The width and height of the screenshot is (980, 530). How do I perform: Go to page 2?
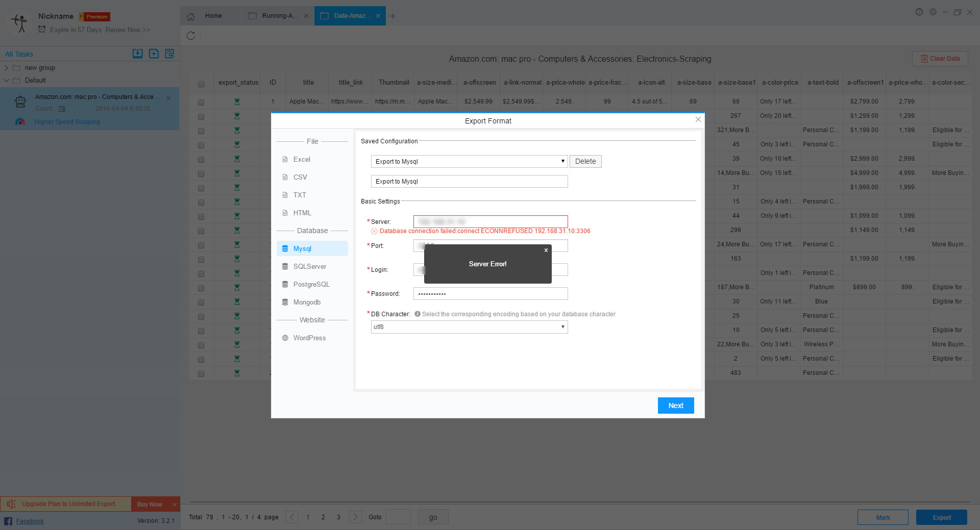point(323,517)
